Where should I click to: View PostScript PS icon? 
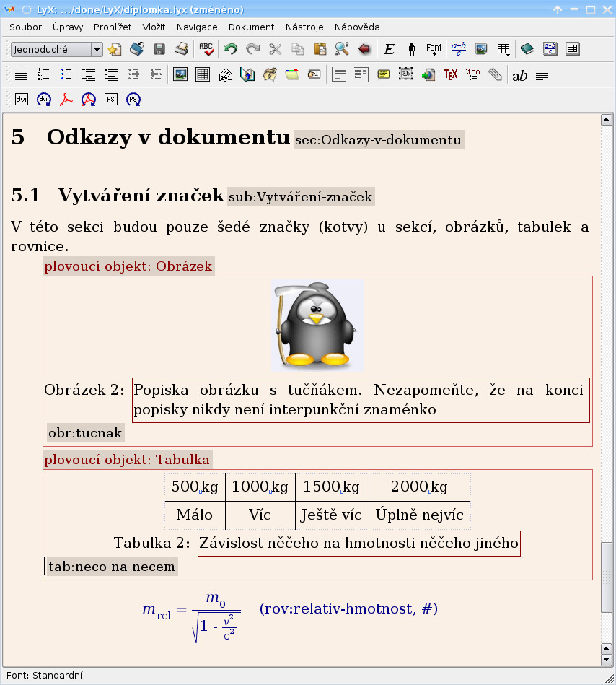pyautogui.click(x=111, y=100)
